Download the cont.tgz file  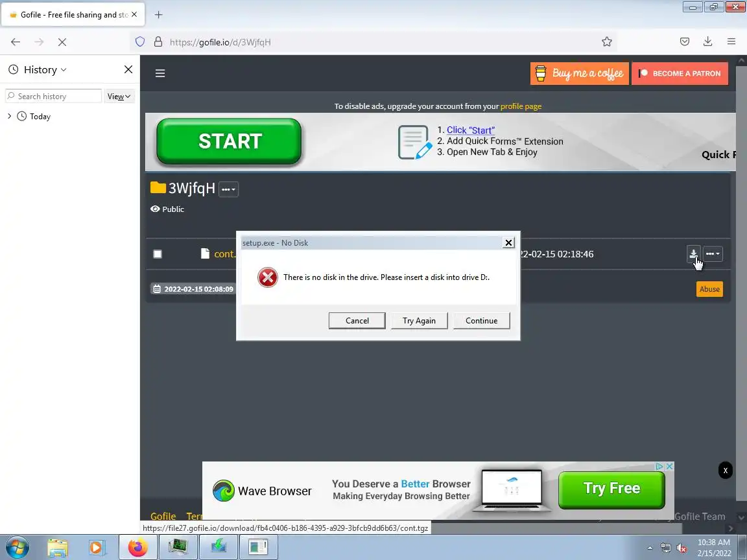coord(694,254)
